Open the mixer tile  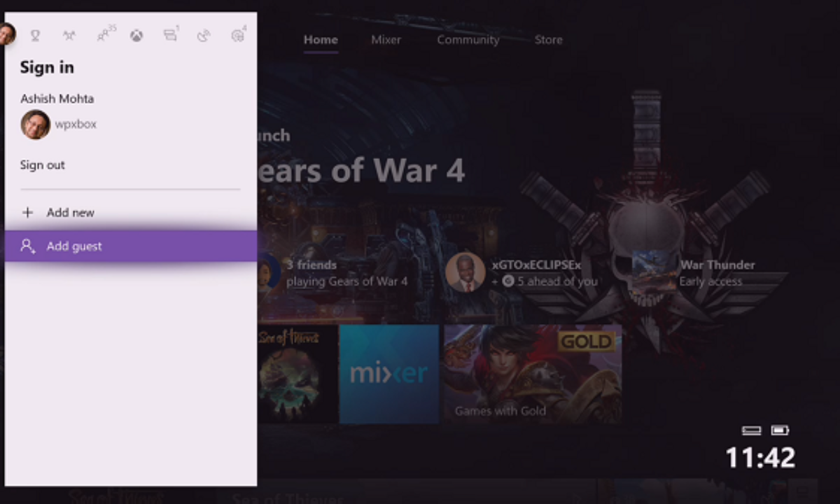(389, 374)
